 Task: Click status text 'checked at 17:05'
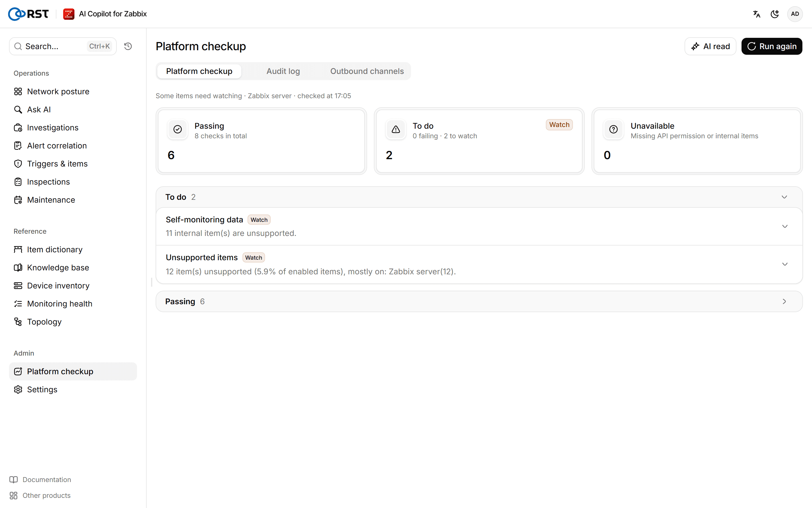324,96
